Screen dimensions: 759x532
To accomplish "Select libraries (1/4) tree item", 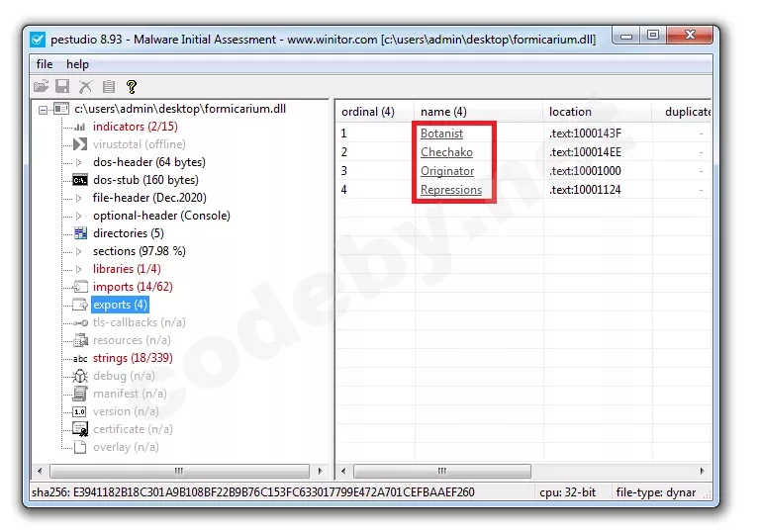I will 127,269.
